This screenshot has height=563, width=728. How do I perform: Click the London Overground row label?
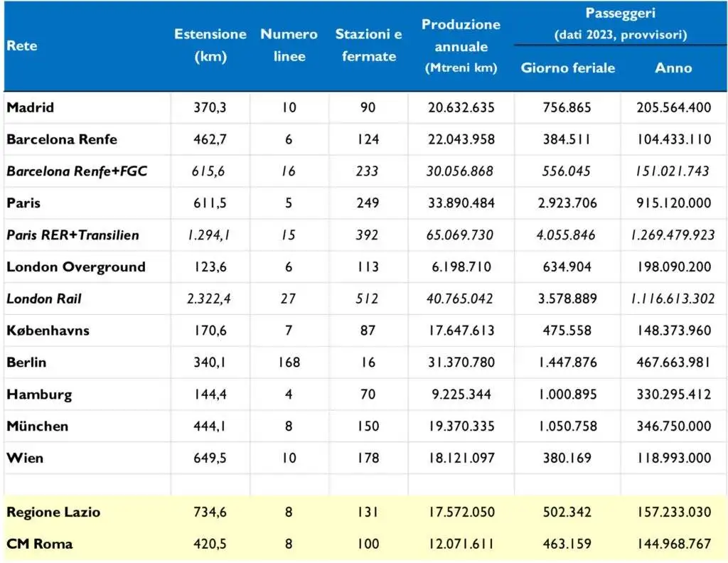pyautogui.click(x=76, y=267)
